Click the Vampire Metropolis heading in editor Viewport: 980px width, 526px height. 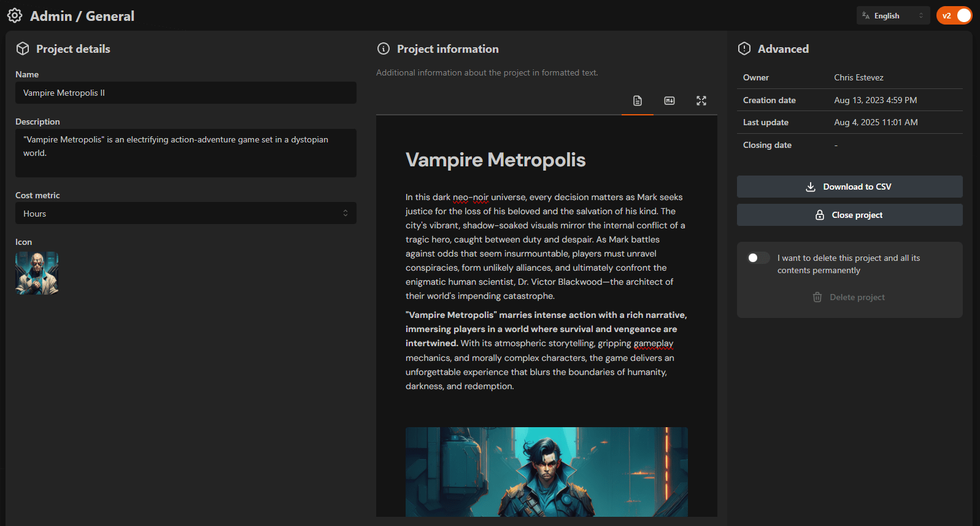coord(495,160)
